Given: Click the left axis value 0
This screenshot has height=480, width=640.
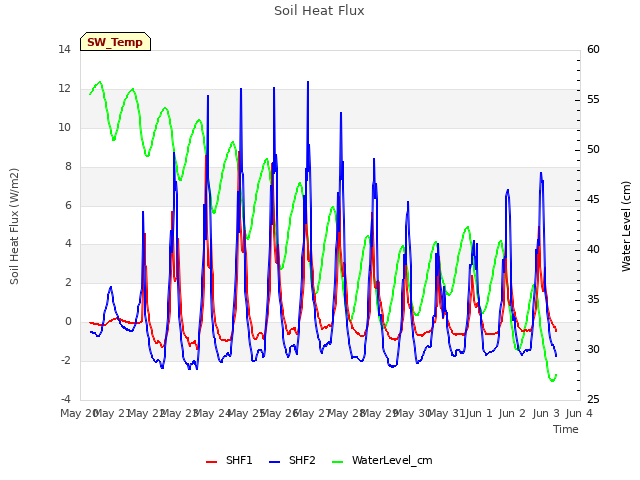Looking at the screenshot, I should tap(68, 321).
